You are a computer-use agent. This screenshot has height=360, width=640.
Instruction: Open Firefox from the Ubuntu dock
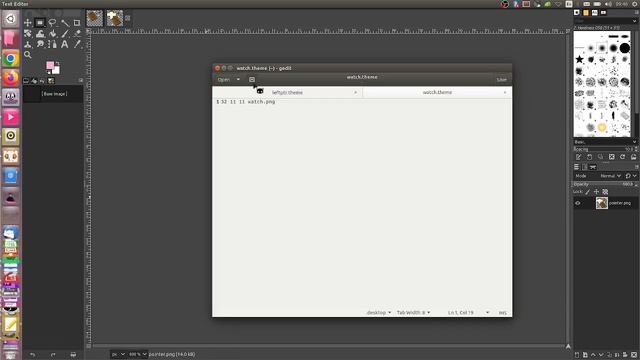click(11, 78)
